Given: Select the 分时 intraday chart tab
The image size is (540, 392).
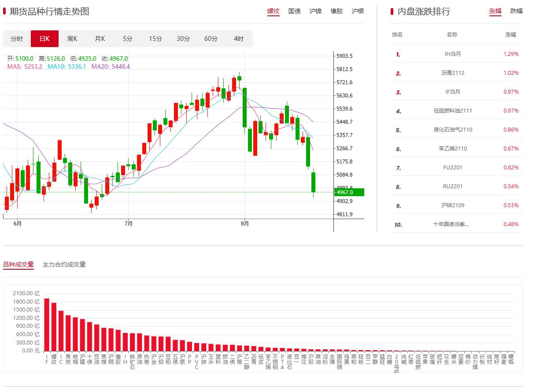Looking at the screenshot, I should pyautogui.click(x=17, y=39).
